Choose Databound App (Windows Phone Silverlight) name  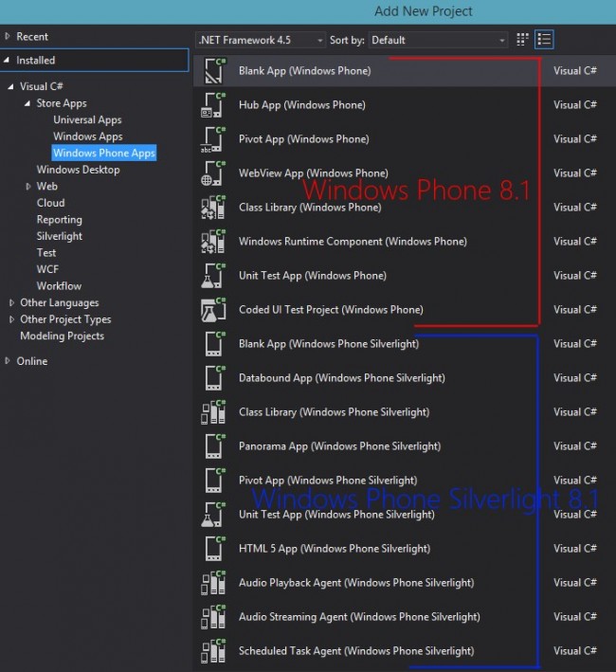342,378
